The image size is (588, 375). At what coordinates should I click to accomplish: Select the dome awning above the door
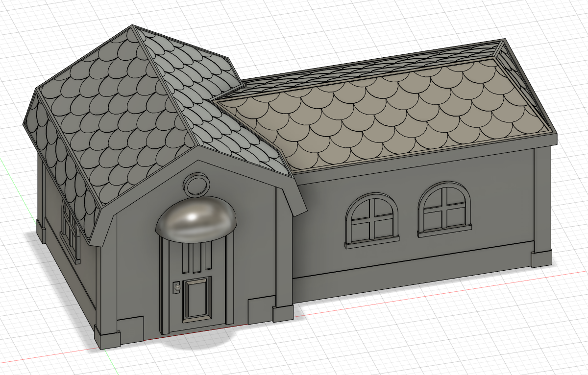click(x=197, y=220)
